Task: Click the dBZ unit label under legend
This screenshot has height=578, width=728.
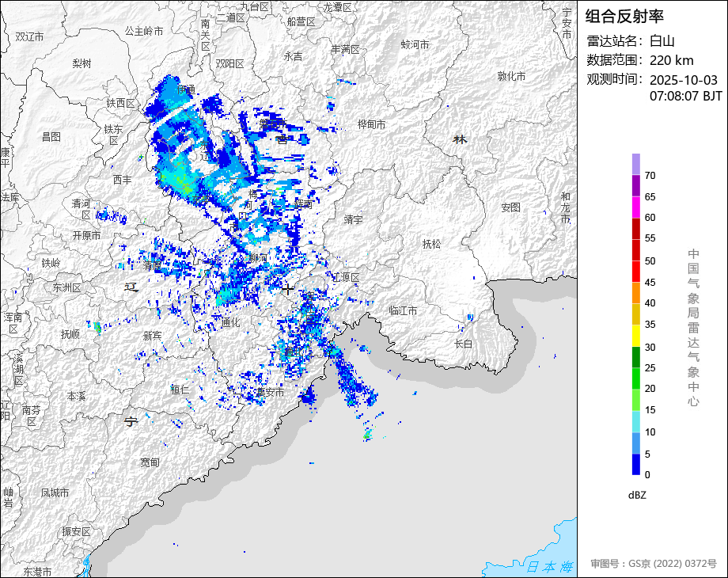Action: point(637,495)
